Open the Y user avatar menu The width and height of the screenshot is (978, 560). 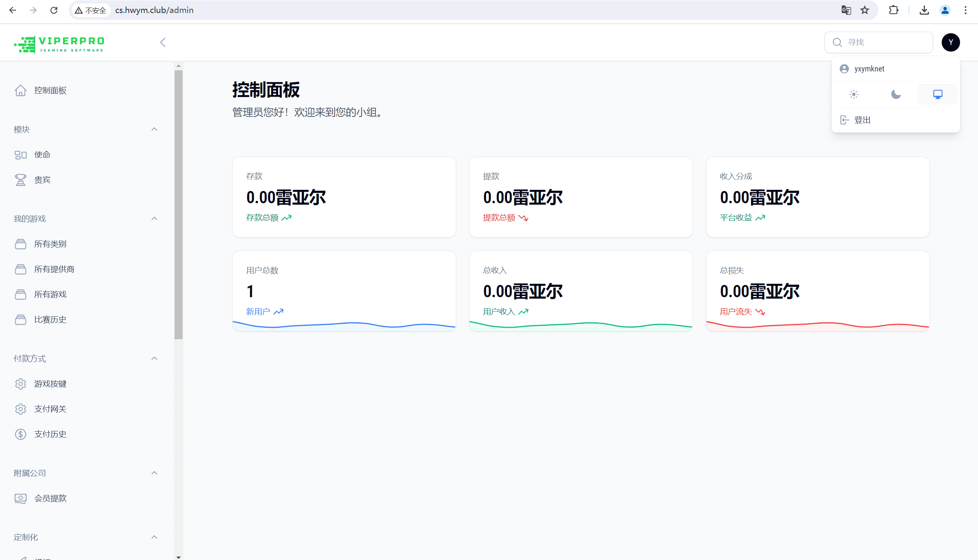click(x=950, y=42)
